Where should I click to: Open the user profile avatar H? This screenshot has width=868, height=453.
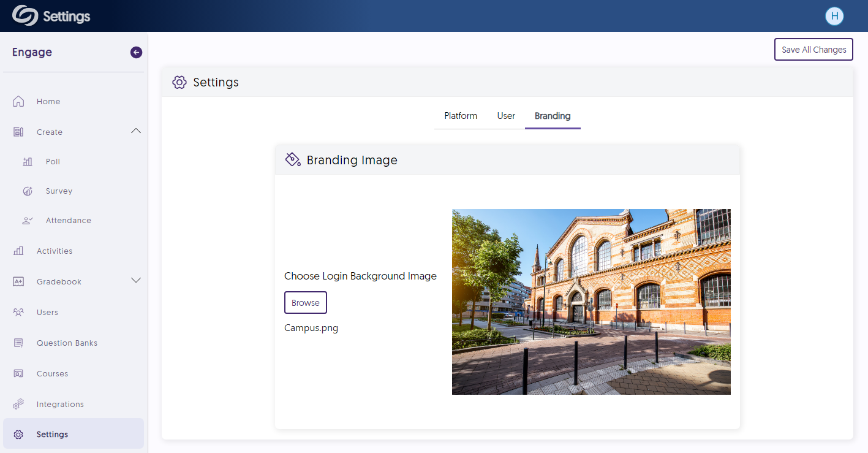[834, 17]
